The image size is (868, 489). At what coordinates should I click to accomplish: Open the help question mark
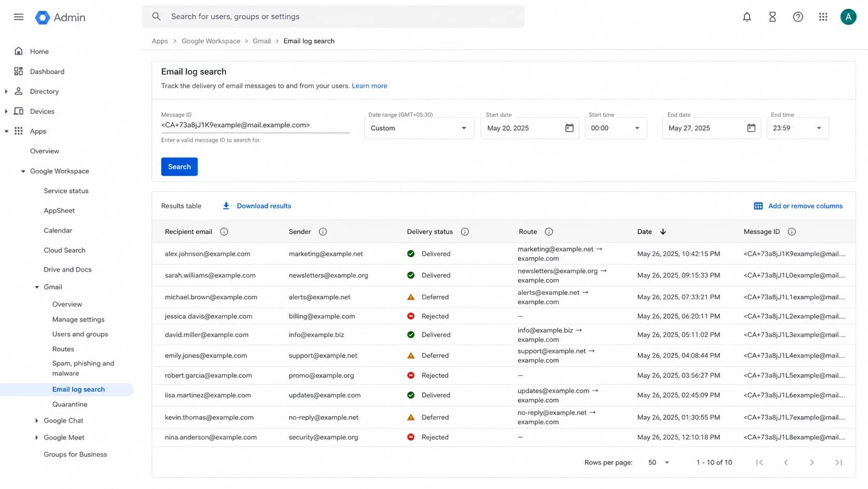click(798, 17)
